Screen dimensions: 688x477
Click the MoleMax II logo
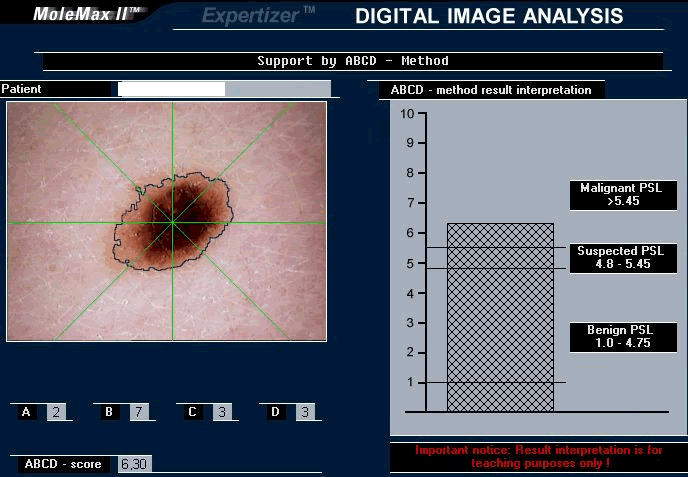pyautogui.click(x=86, y=14)
